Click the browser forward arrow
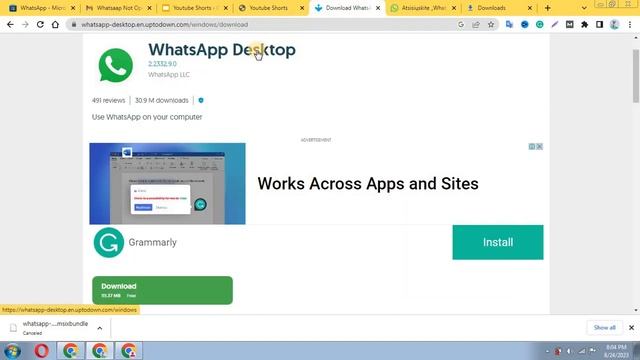Image resolution: width=640 pixels, height=360 pixels. (25, 24)
